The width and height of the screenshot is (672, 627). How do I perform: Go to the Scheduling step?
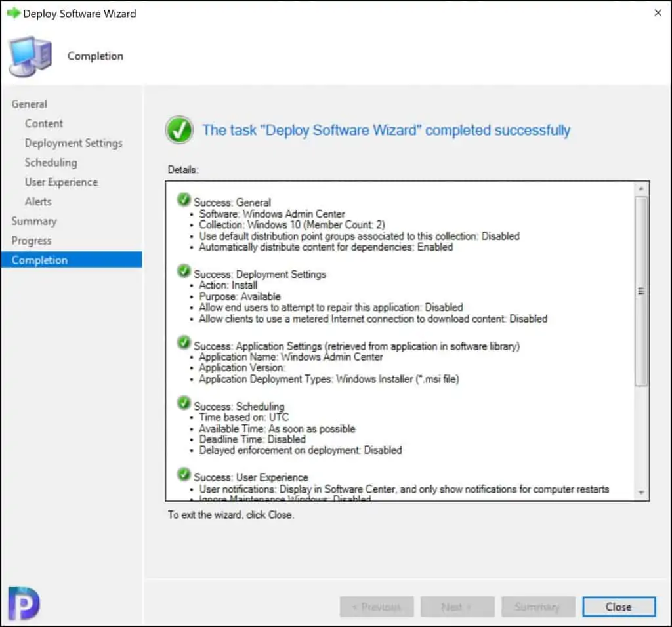click(x=51, y=162)
